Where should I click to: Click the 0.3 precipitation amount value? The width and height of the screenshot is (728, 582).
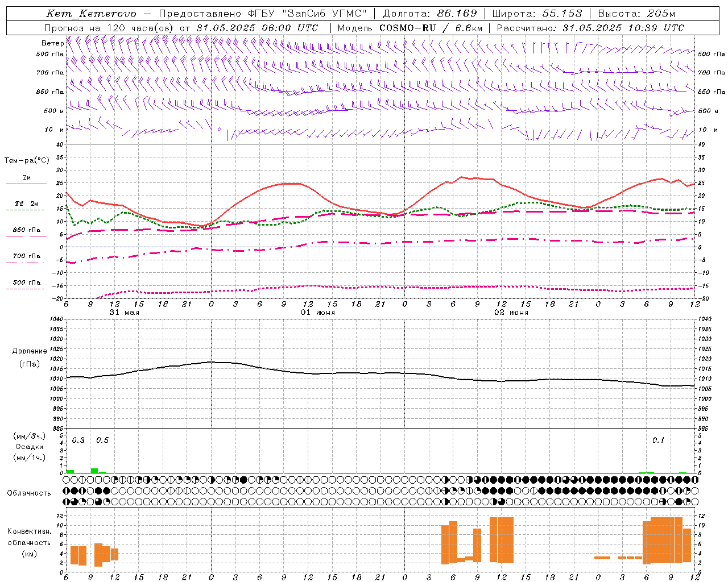[x=78, y=440]
